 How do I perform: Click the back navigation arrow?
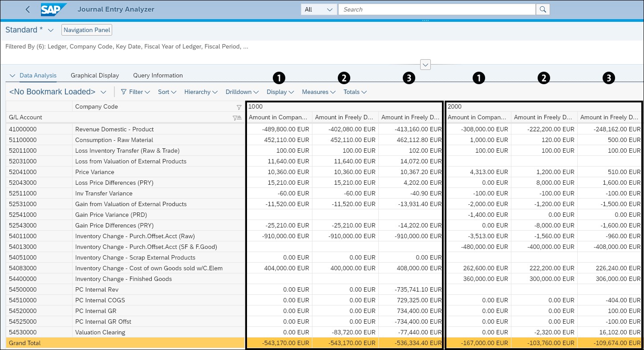click(28, 9)
